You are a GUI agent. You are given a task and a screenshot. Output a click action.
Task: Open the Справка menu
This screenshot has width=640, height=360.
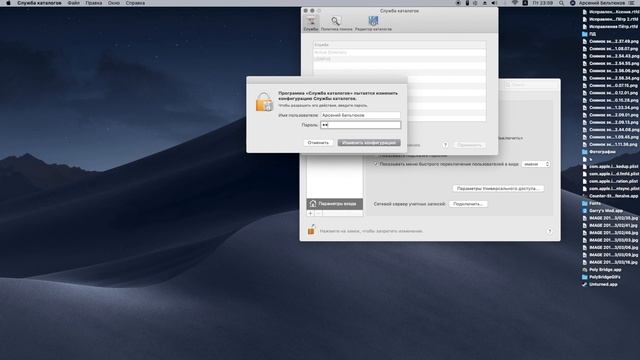click(x=135, y=3)
